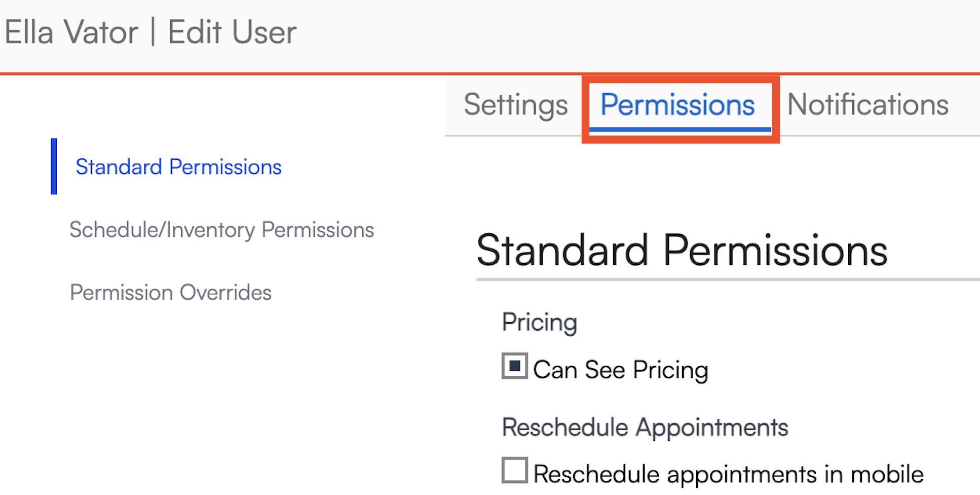Click the Edit User title text
Screen dimensions: 980x495
(232, 32)
